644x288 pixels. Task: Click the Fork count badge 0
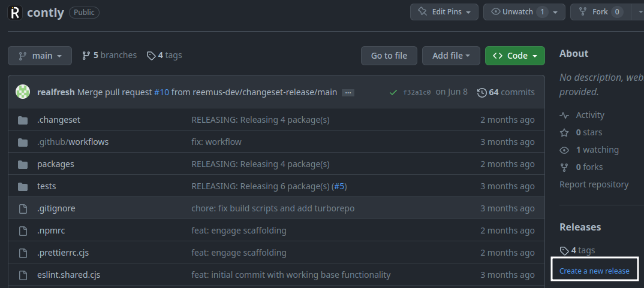616,12
